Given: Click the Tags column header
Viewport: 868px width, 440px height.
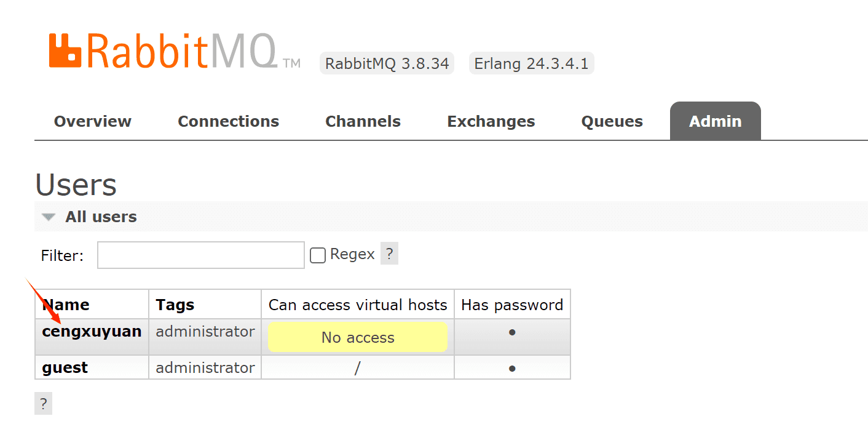Looking at the screenshot, I should coord(175,305).
